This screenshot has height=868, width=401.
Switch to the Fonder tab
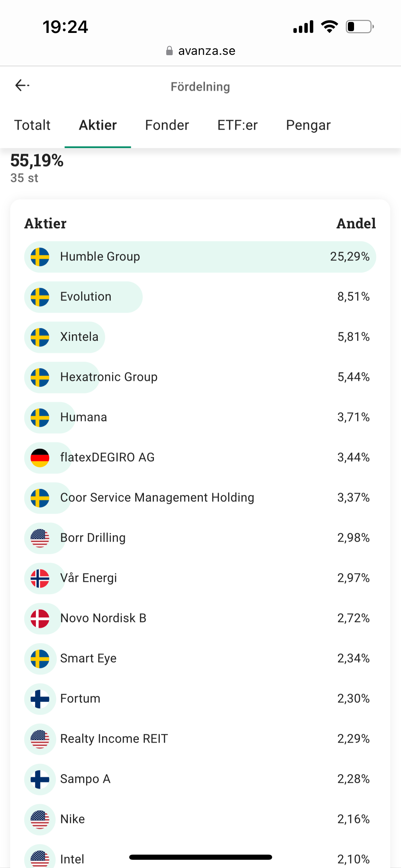[167, 125]
